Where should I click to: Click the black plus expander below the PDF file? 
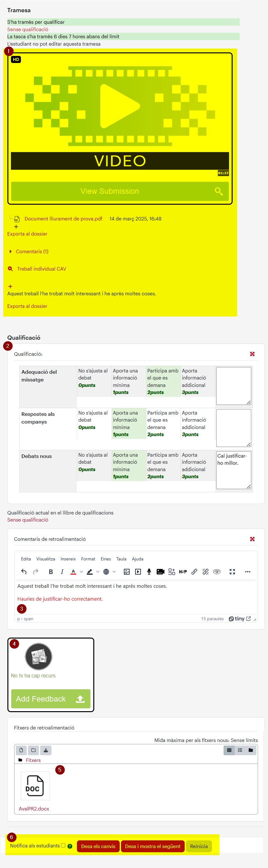point(16,227)
